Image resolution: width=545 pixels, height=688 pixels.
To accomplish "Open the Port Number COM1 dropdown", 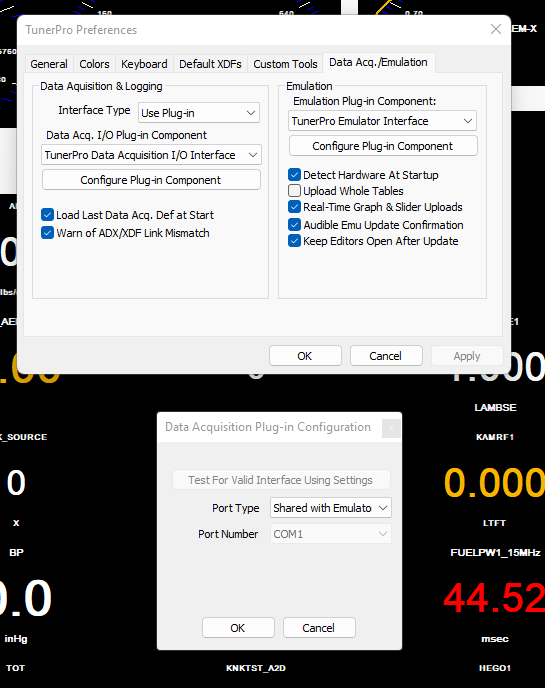I will pyautogui.click(x=331, y=534).
